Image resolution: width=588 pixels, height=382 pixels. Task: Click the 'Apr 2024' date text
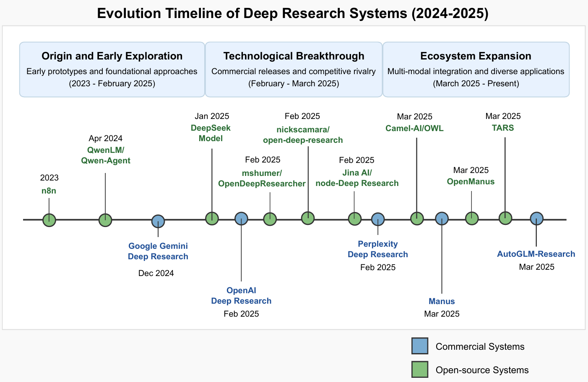tap(106, 139)
